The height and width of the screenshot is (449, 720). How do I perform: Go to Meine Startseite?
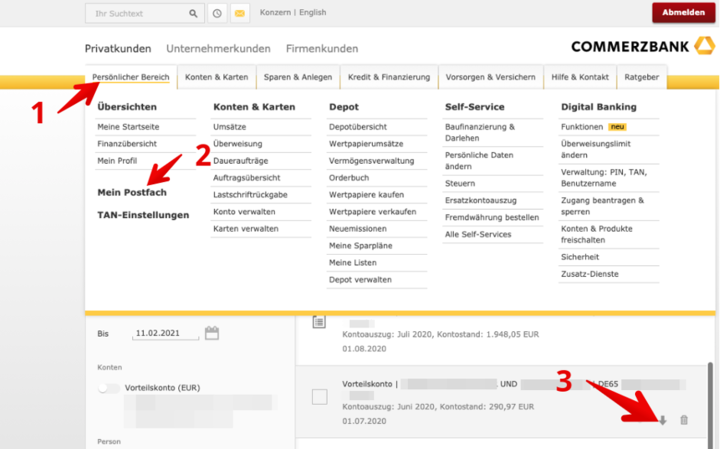tap(128, 127)
